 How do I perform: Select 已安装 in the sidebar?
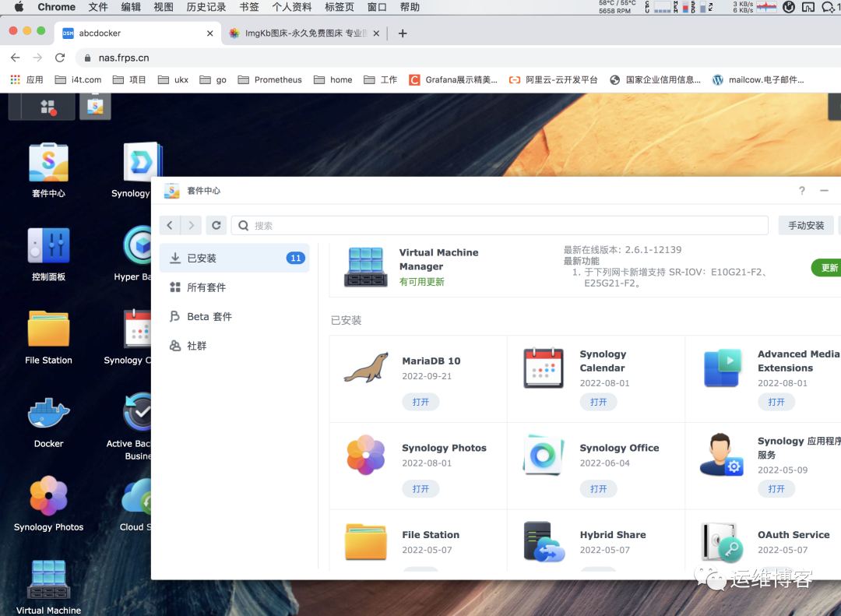[x=234, y=258]
